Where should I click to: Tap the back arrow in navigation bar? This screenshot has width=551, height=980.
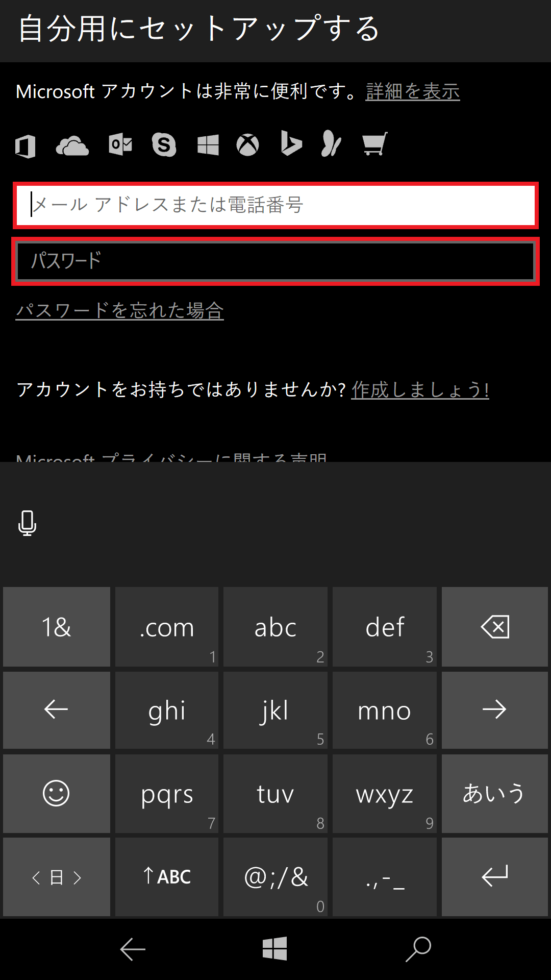coord(133,949)
